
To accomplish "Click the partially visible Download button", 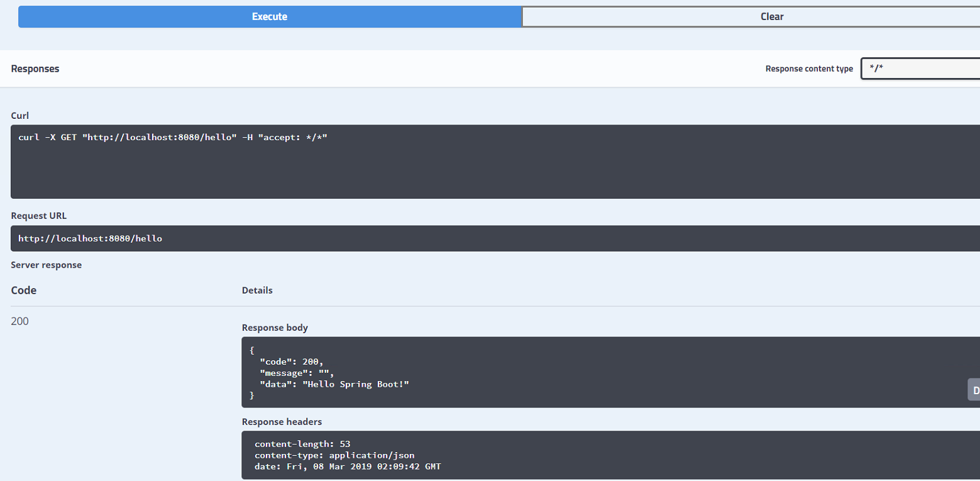I will coord(974,390).
